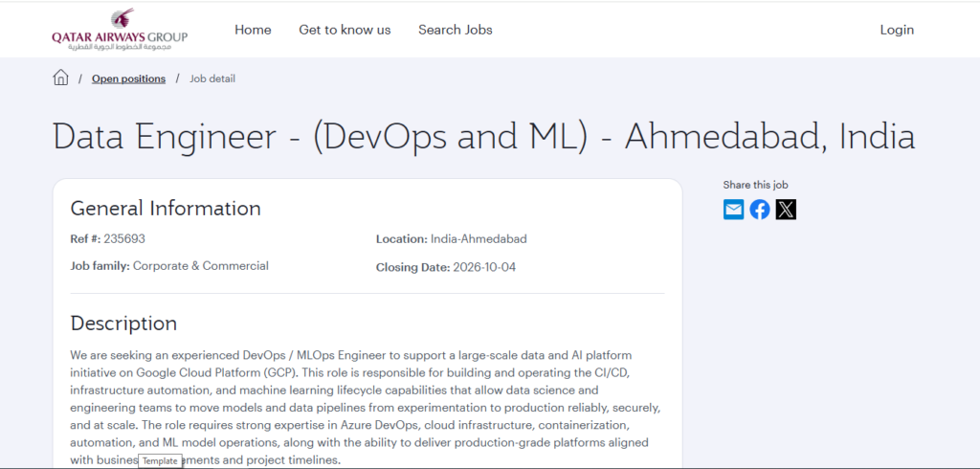This screenshot has height=469, width=980.
Task: Open the Home menu item
Action: [x=253, y=30]
